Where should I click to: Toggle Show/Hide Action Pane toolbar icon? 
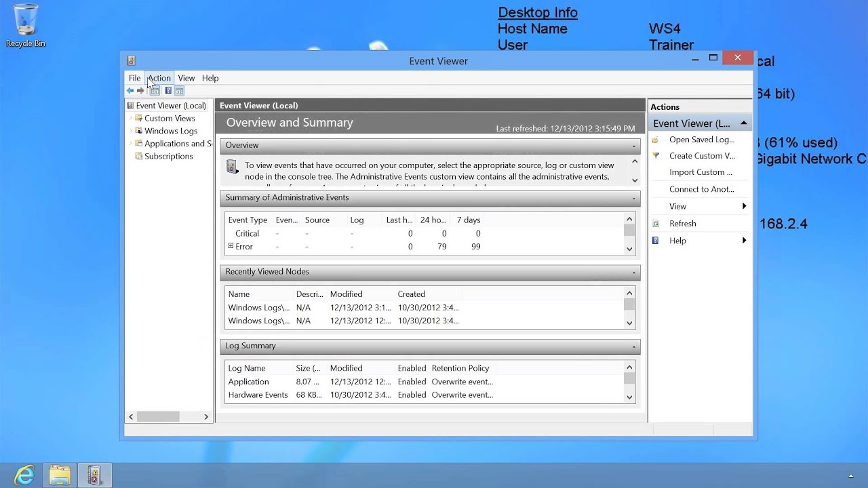pos(179,91)
